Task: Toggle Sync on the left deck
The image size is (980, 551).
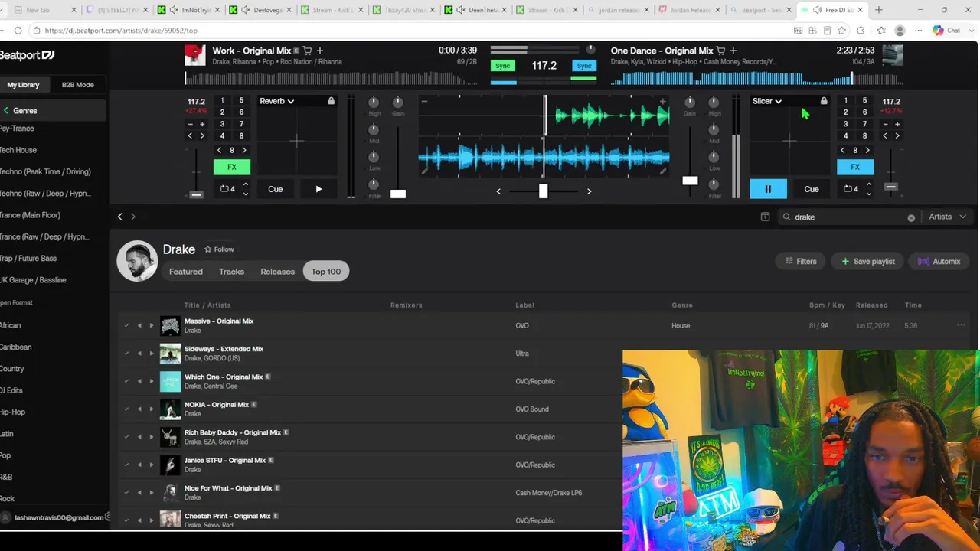Action: coord(502,66)
